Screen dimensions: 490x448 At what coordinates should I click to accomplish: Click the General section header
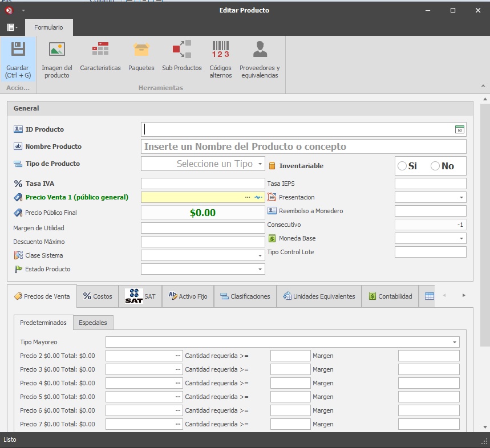[x=240, y=108]
